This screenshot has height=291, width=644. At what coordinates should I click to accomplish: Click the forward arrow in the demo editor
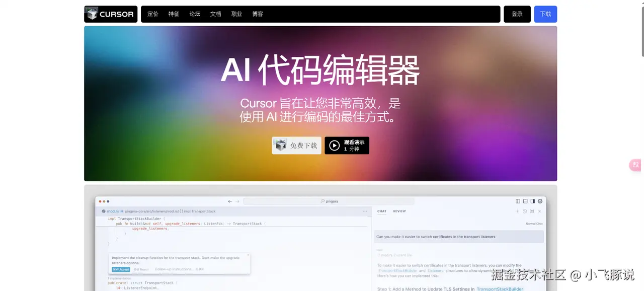click(x=237, y=201)
